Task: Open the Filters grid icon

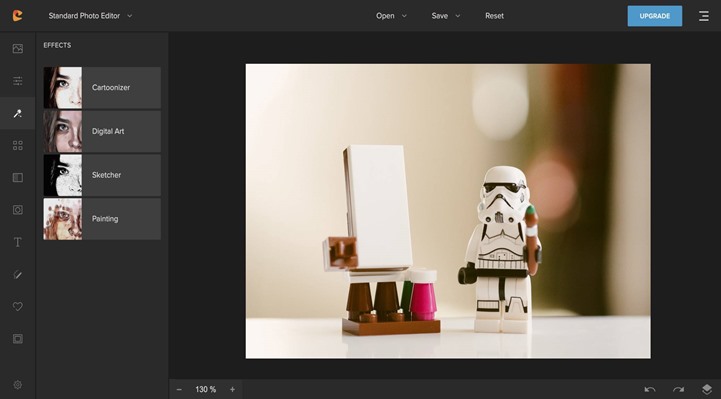Action: (17, 145)
